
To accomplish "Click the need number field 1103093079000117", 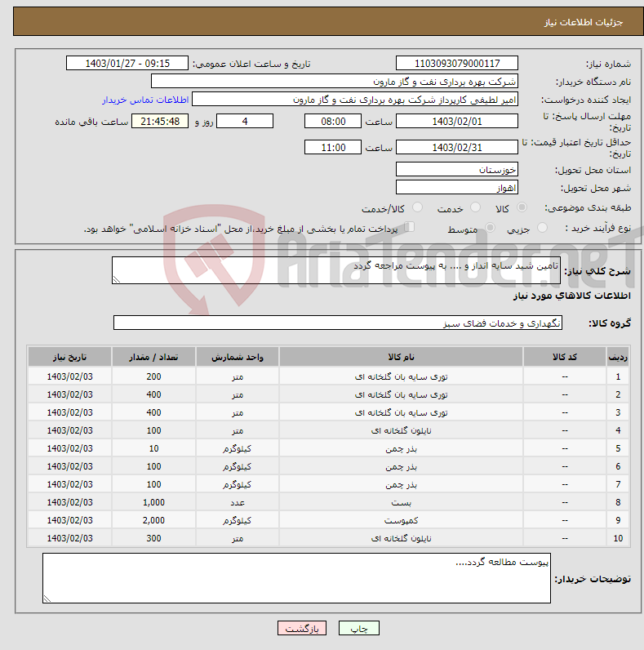I will click(457, 64).
